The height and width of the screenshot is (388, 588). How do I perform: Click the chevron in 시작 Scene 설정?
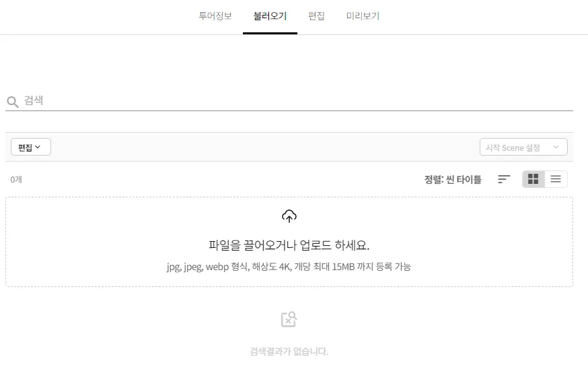(x=556, y=147)
